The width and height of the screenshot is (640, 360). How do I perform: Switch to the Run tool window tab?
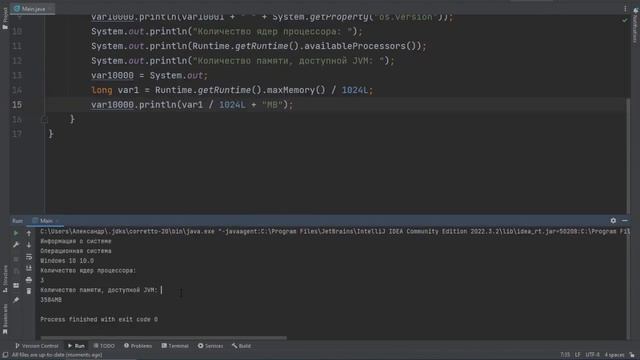(76, 346)
